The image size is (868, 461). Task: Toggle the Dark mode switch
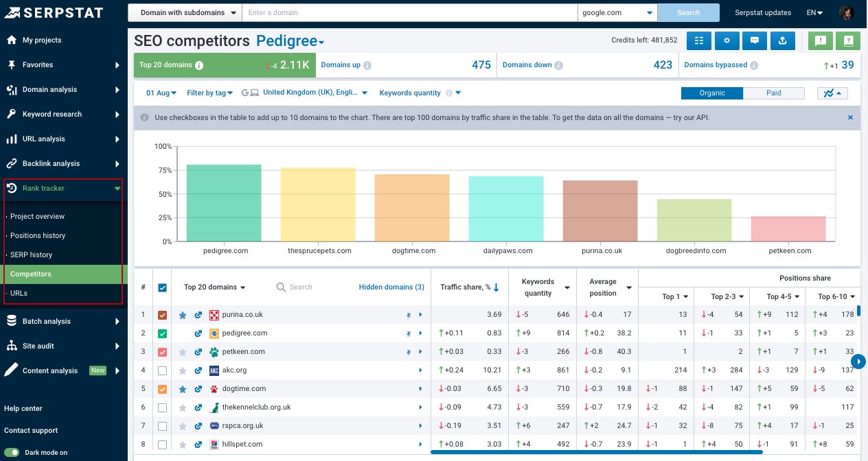click(x=12, y=453)
